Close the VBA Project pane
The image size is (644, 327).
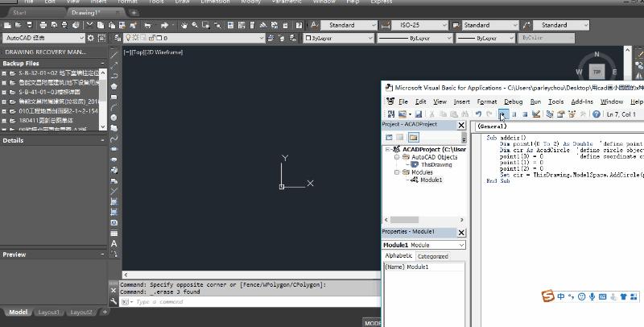461,125
